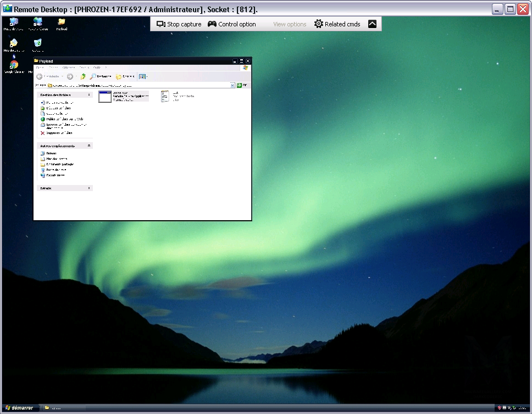Click the Rechercher search toolbar icon
Image resolution: width=532 pixels, height=414 pixels.
point(101,76)
